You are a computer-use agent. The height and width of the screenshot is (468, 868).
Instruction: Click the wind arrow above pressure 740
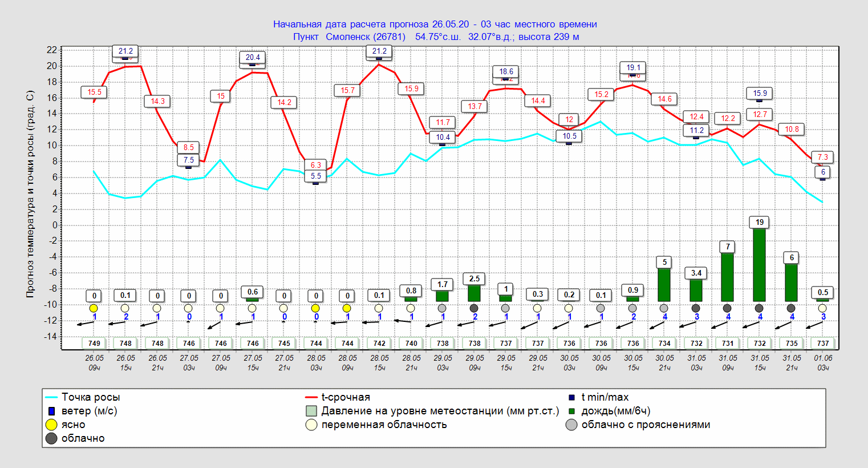(x=403, y=321)
